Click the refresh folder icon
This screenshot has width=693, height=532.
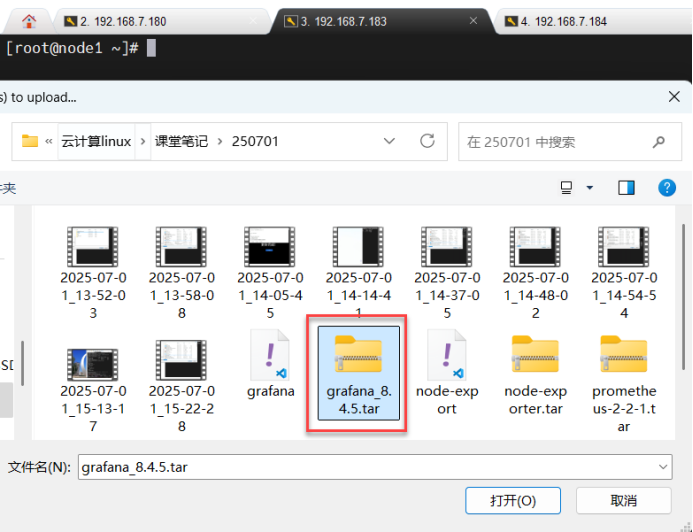click(428, 141)
